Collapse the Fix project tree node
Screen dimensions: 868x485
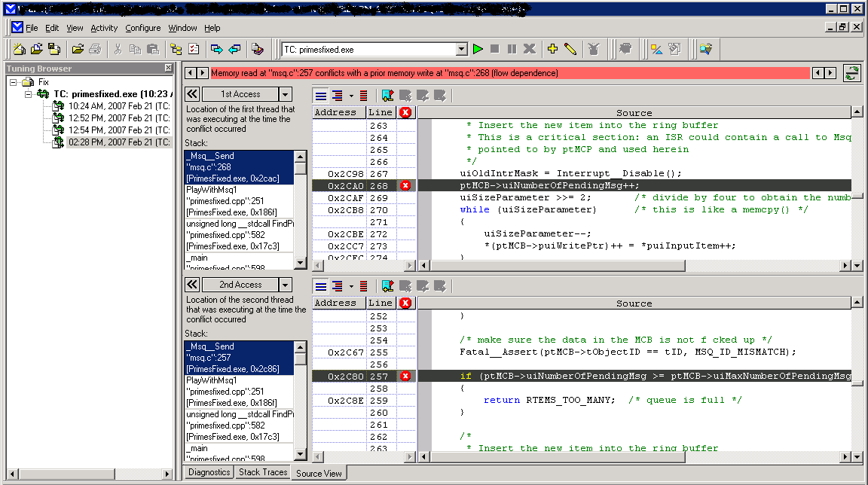pyautogui.click(x=14, y=81)
